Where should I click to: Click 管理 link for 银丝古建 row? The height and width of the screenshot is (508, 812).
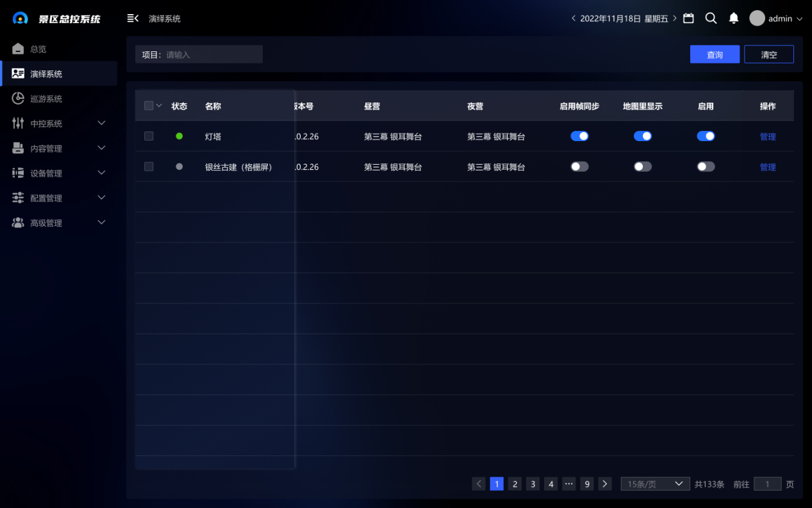click(768, 167)
